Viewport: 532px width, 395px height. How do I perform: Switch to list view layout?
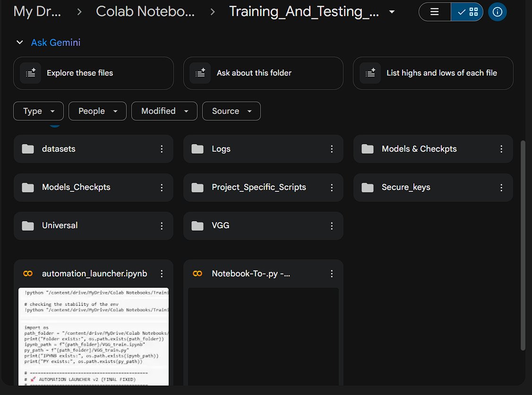point(434,11)
